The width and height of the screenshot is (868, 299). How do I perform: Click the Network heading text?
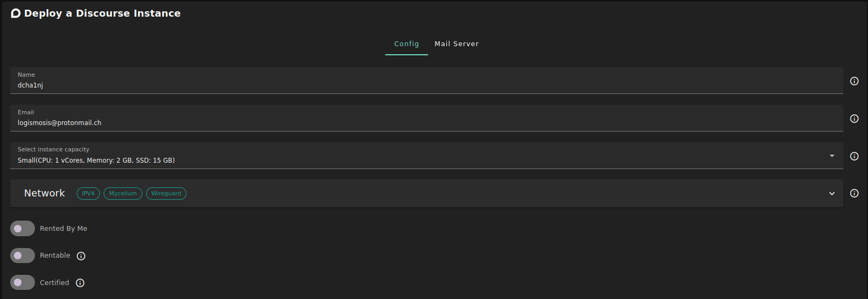[x=45, y=193]
